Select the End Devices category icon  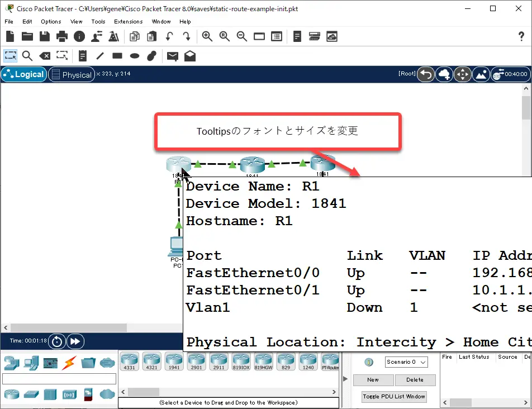[x=31, y=363]
